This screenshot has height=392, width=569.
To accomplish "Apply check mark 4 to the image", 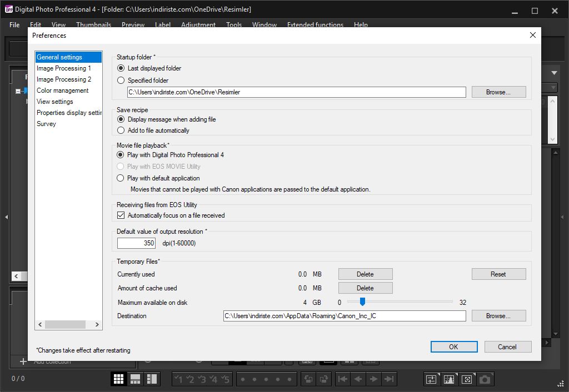I will (x=213, y=379).
